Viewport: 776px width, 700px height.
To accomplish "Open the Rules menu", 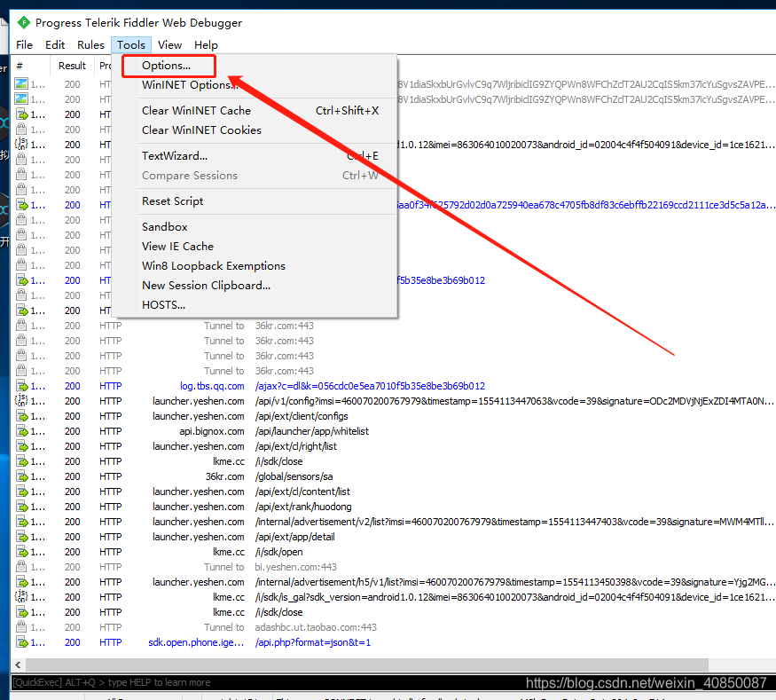I will [90, 45].
